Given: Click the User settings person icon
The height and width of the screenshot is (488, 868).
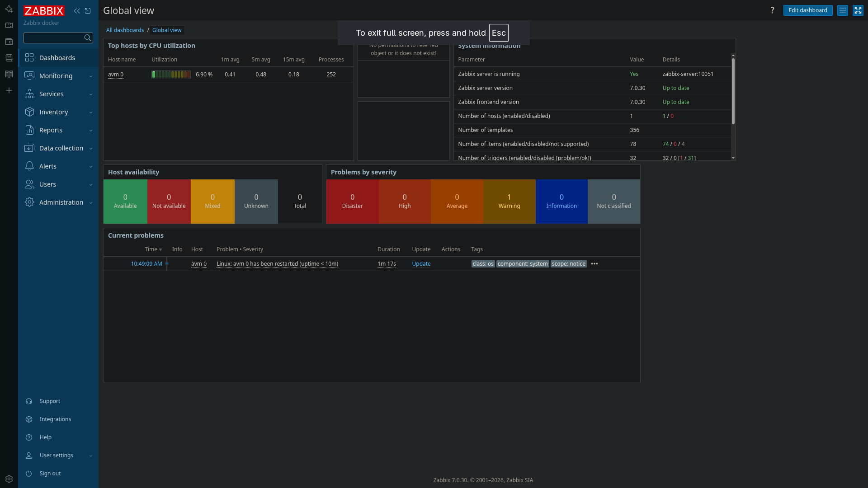Looking at the screenshot, I should coord(29,455).
